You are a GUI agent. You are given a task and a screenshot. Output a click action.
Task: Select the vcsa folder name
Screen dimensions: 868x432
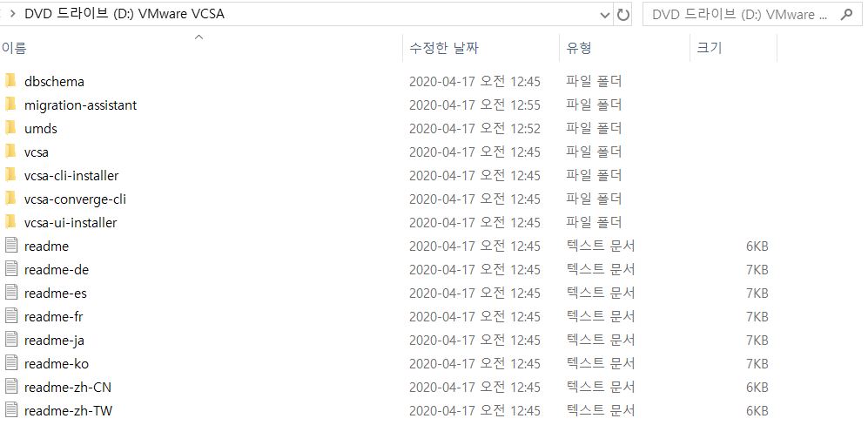37,152
